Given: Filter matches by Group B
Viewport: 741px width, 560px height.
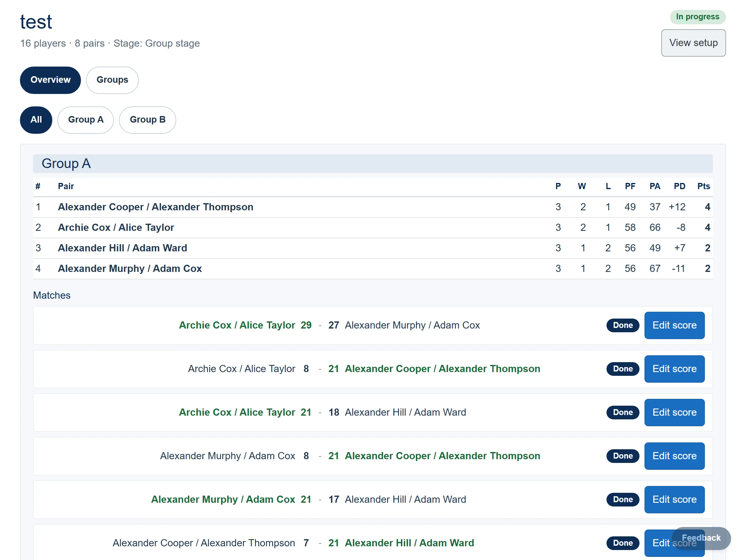Looking at the screenshot, I should 147,119.
